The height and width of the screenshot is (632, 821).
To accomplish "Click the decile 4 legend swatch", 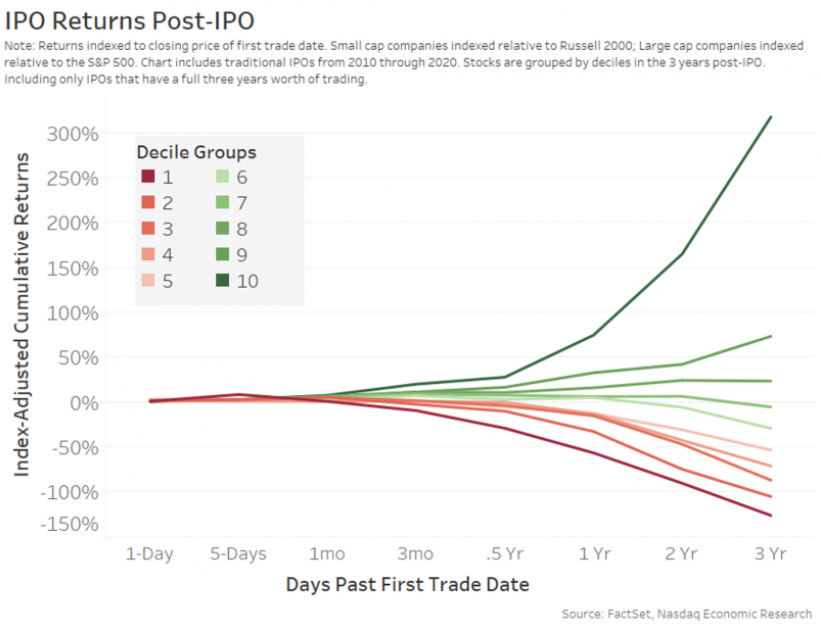I will pyautogui.click(x=148, y=254).
